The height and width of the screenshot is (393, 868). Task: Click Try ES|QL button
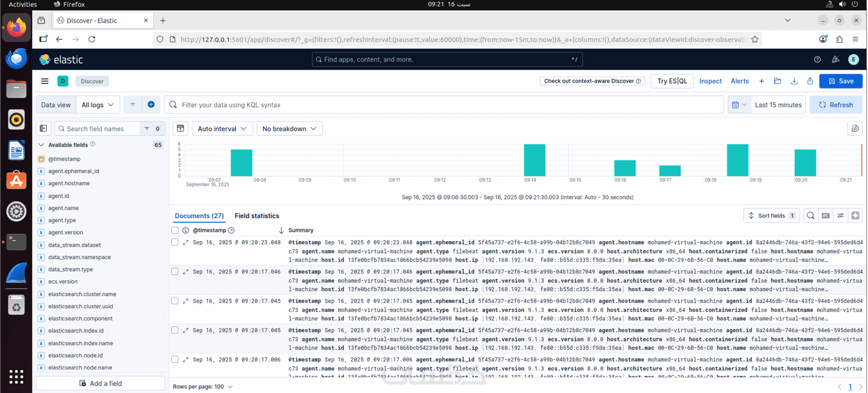672,81
